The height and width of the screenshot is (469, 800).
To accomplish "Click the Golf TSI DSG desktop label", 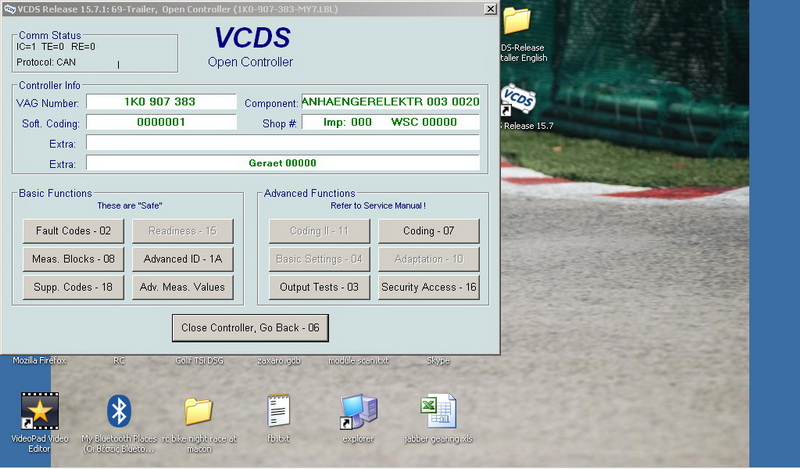I will coord(199,360).
